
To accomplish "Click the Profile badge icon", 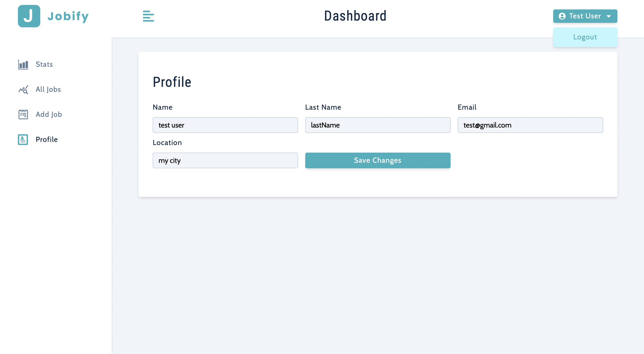I will [x=23, y=139].
